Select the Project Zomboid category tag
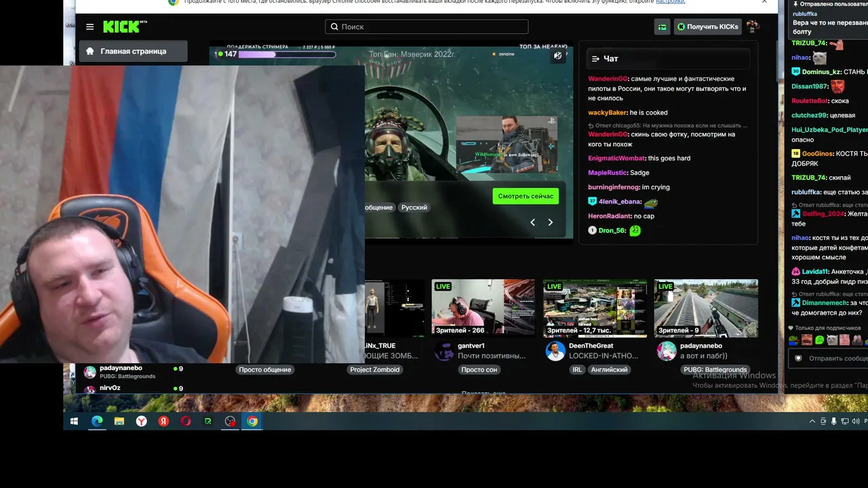868x488 pixels. tap(375, 370)
